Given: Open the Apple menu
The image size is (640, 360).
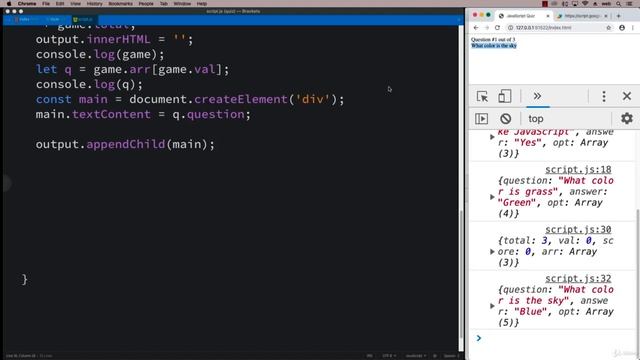Looking at the screenshot, I should point(9,4).
